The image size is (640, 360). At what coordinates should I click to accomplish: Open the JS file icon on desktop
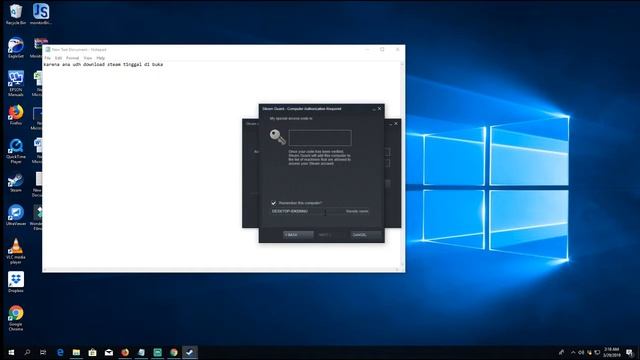(x=41, y=13)
